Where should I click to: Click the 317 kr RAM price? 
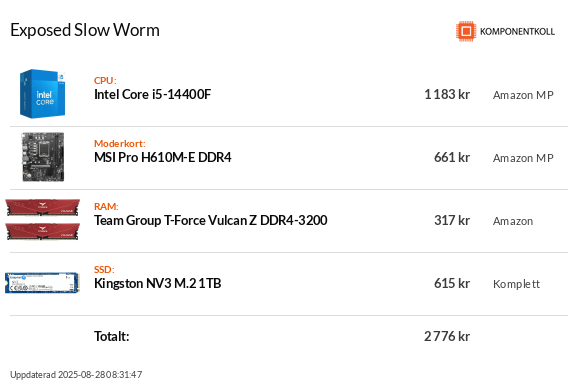tap(452, 221)
